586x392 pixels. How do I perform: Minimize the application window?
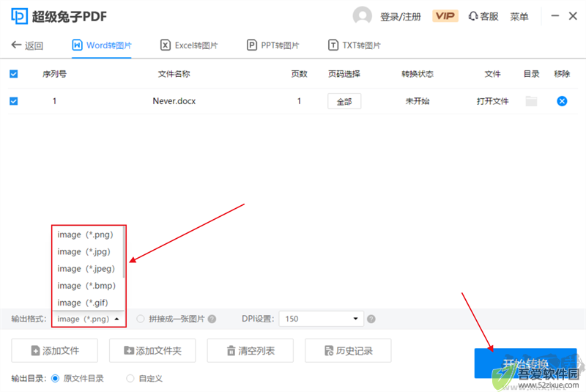pos(555,15)
